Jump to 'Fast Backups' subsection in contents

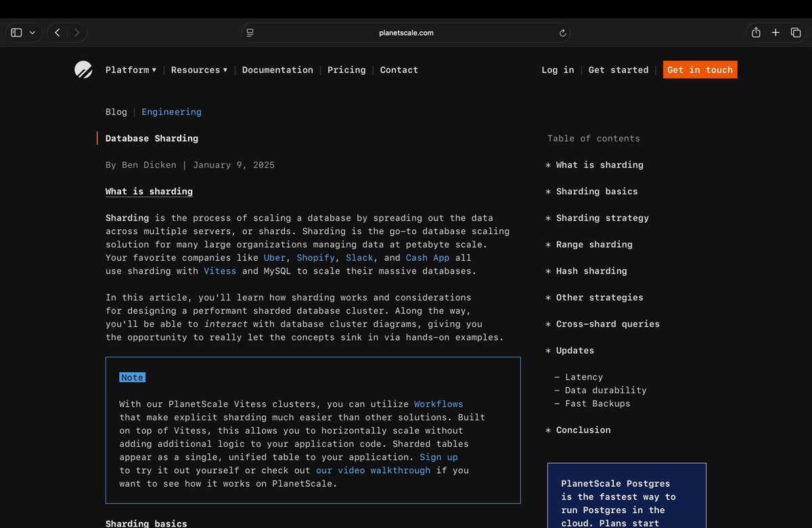tap(597, 403)
